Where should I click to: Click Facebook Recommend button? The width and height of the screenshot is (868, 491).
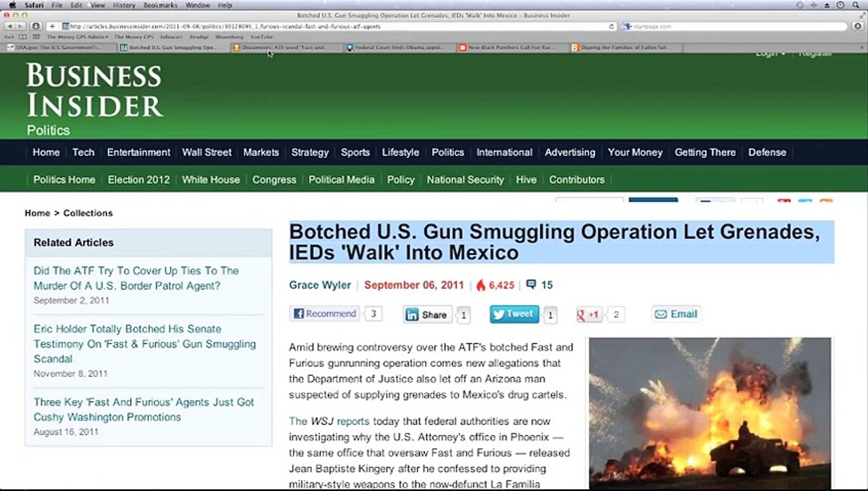(325, 314)
